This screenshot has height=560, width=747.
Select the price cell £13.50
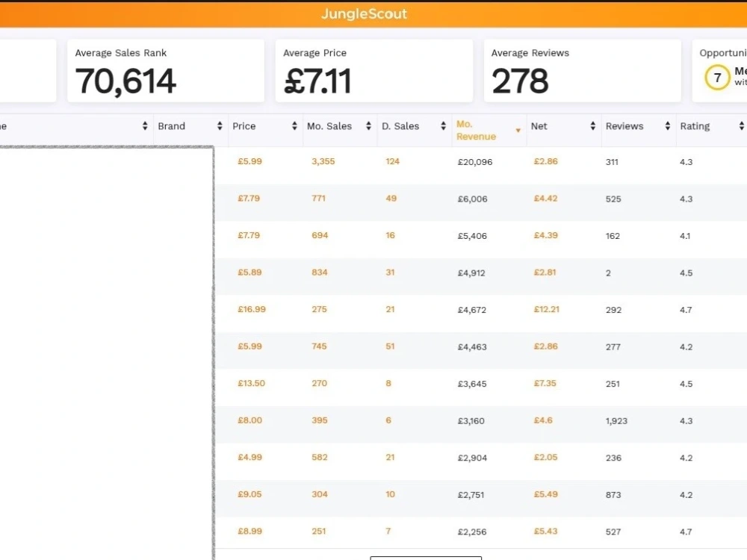251,383
